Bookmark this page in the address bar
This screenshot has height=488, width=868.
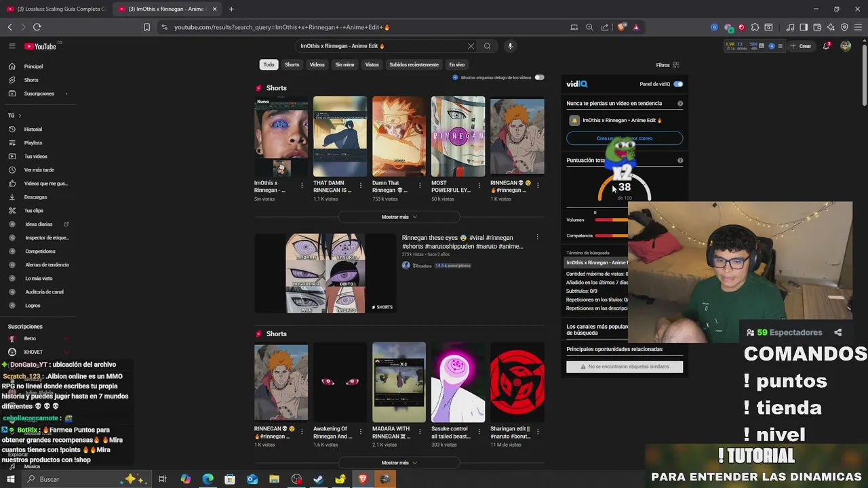146,27
